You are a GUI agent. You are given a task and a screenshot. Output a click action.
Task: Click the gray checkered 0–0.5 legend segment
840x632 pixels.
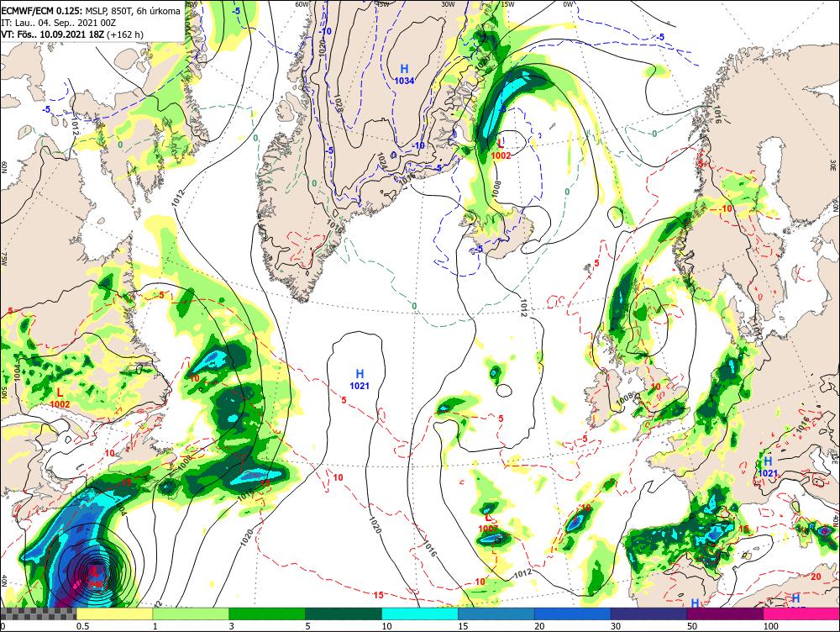[38, 614]
